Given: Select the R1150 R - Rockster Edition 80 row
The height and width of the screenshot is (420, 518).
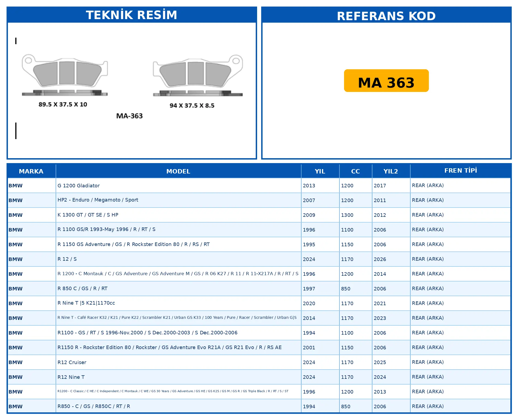Looking at the screenshot, I should (259, 347).
